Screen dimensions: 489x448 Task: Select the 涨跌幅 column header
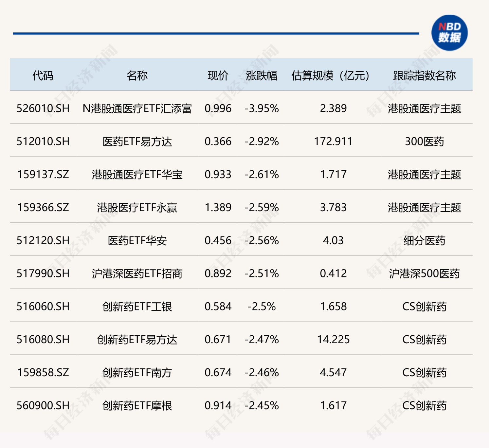[x=262, y=76]
